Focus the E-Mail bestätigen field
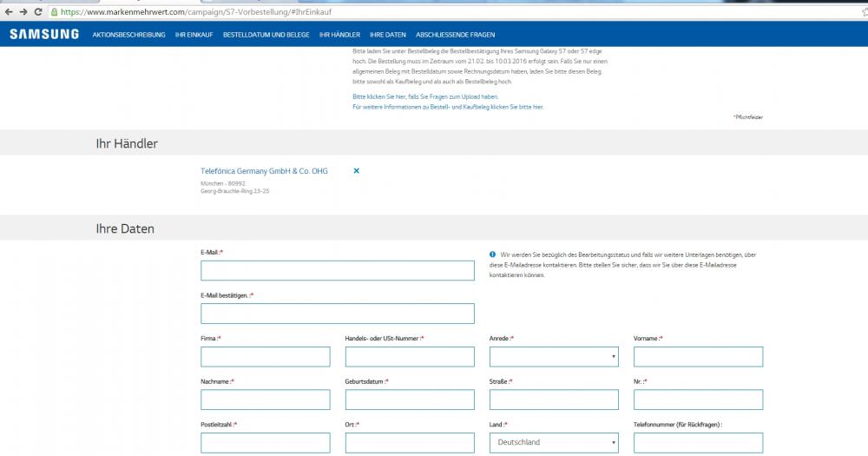The image size is (868, 456). click(338, 314)
